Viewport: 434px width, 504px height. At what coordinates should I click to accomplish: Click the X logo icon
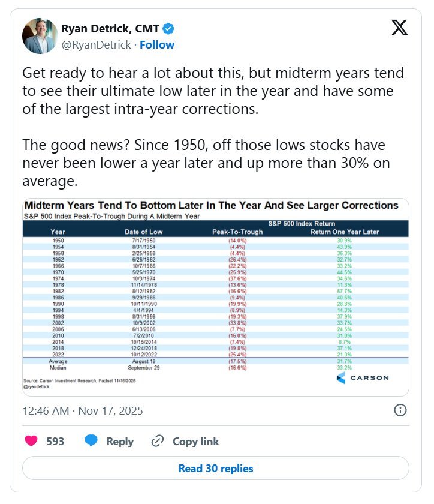tap(399, 28)
